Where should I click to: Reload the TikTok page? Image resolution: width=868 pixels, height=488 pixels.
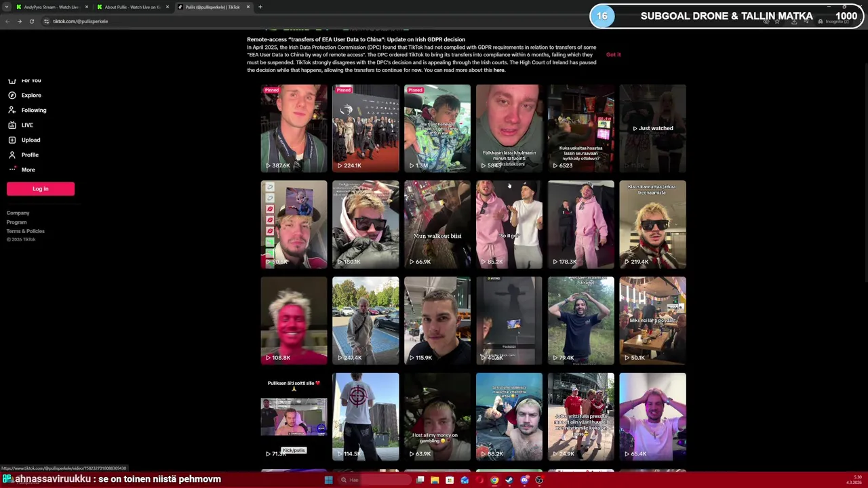31,21
